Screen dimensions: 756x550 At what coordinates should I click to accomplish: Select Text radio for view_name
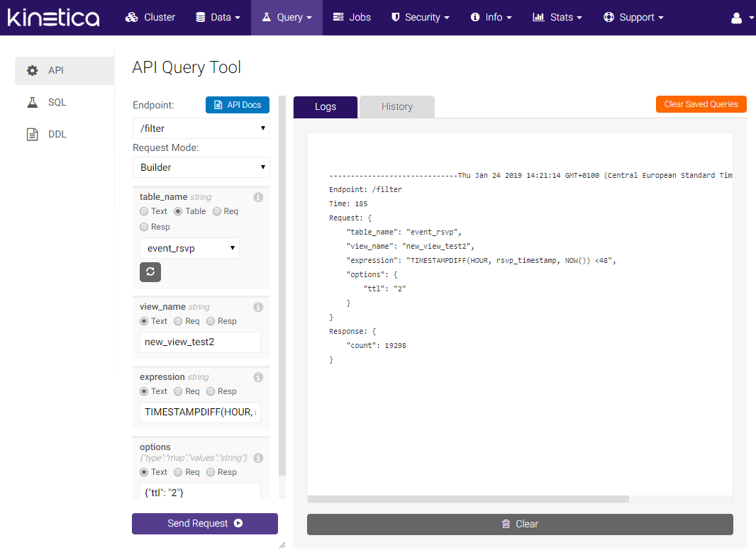[144, 322]
